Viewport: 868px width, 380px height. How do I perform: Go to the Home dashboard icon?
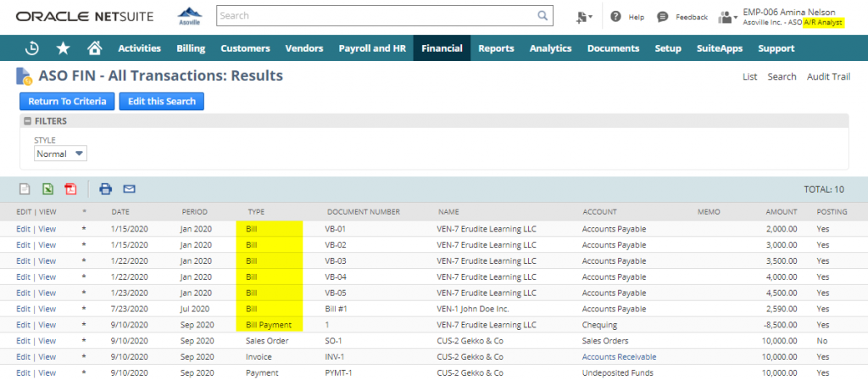point(95,48)
